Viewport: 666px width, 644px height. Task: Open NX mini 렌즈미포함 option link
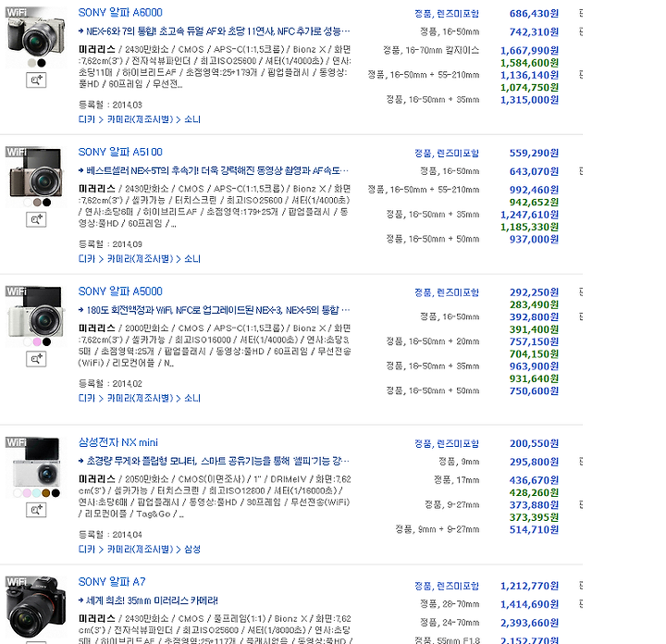[x=447, y=443]
